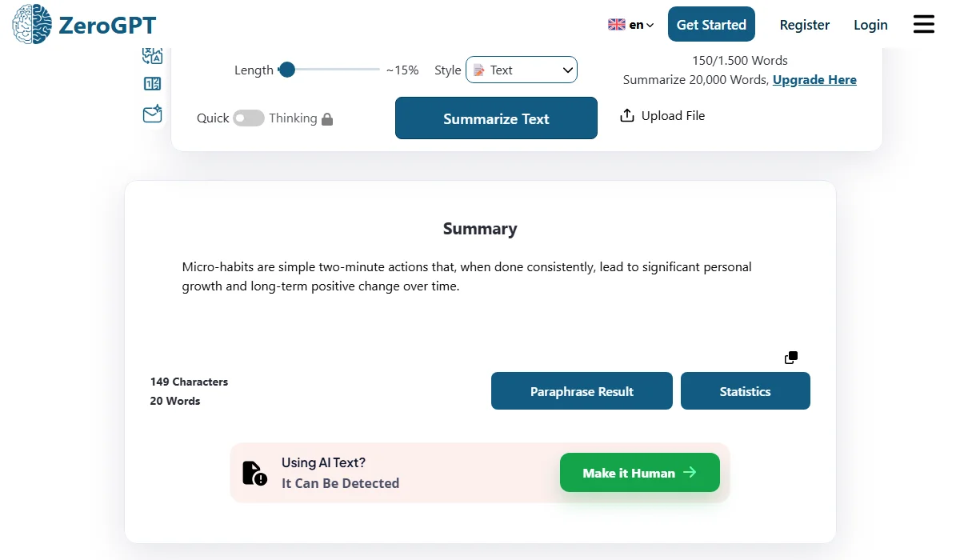960x560 pixels.
Task: Select the translator tool in the sidebar
Action: pyautogui.click(x=152, y=55)
